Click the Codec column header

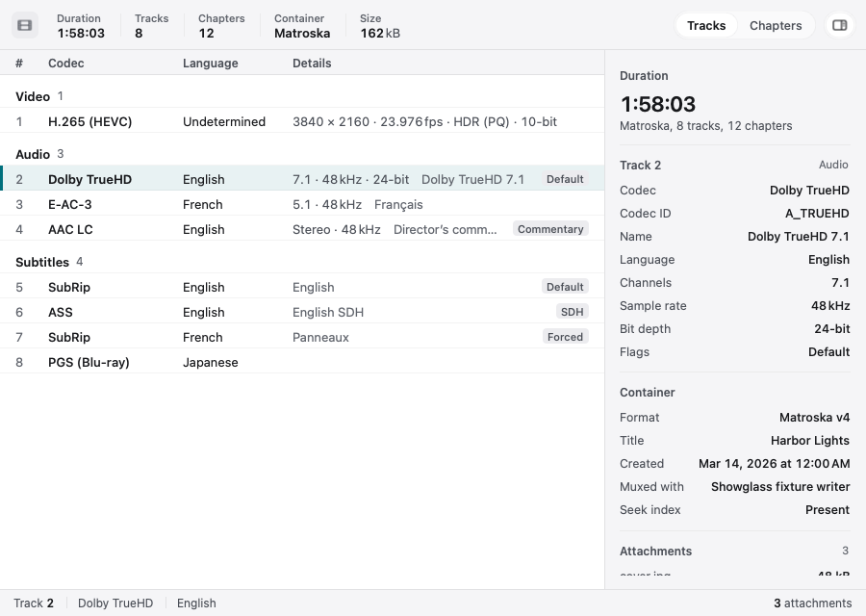pos(65,63)
